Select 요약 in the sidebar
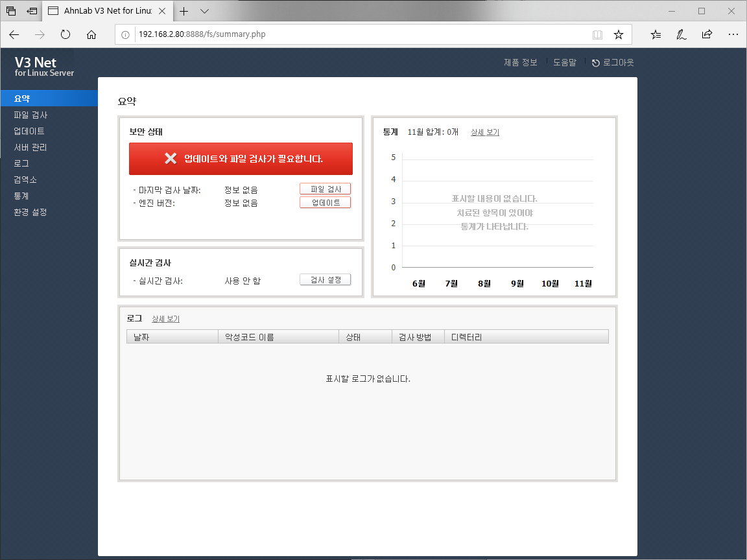 pos(49,99)
